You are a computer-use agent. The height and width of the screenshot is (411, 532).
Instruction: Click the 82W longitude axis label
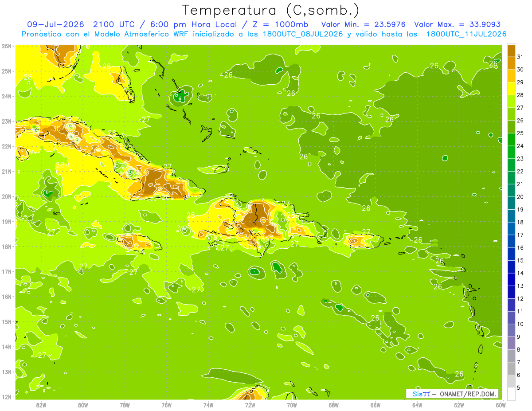click(x=41, y=405)
